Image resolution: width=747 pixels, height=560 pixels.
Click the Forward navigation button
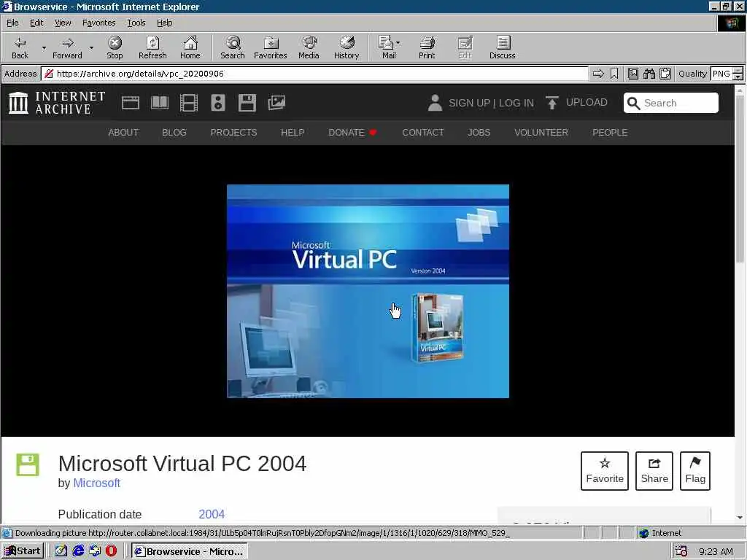pyautogui.click(x=67, y=47)
